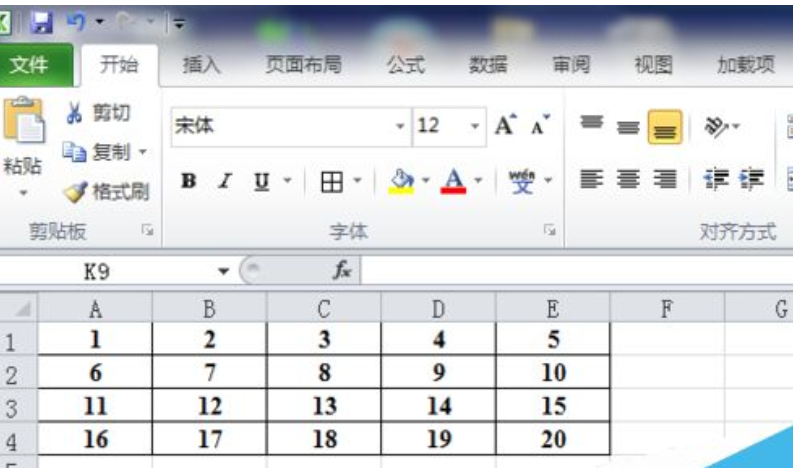Image resolution: width=793 pixels, height=468 pixels.
Task: Select column F header
Action: (668, 308)
